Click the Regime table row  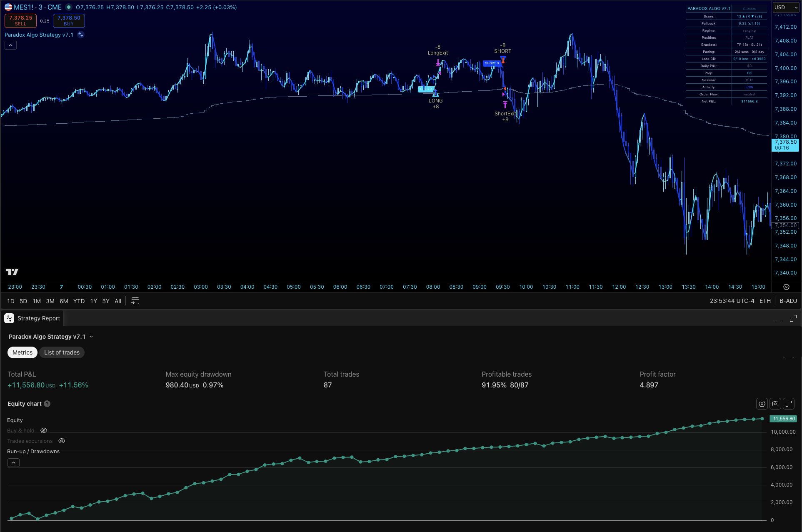coord(727,30)
